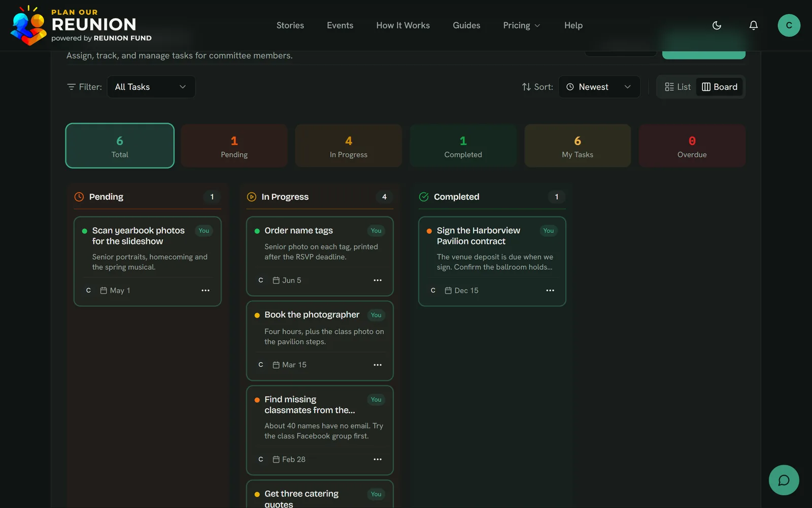Image resolution: width=812 pixels, height=508 pixels.
Task: Filter by the In Progress stat card
Action: tap(349, 146)
